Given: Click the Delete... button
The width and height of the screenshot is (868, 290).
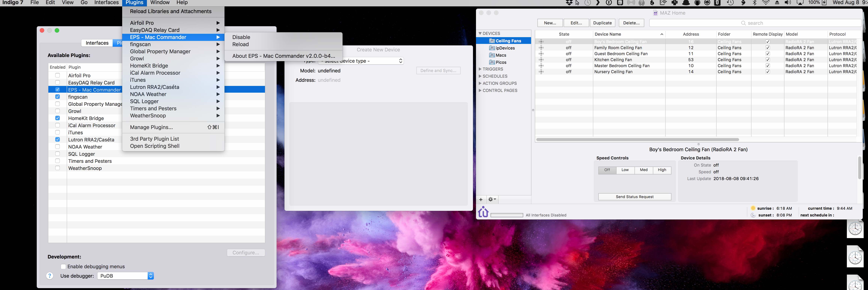Looking at the screenshot, I should 631,23.
